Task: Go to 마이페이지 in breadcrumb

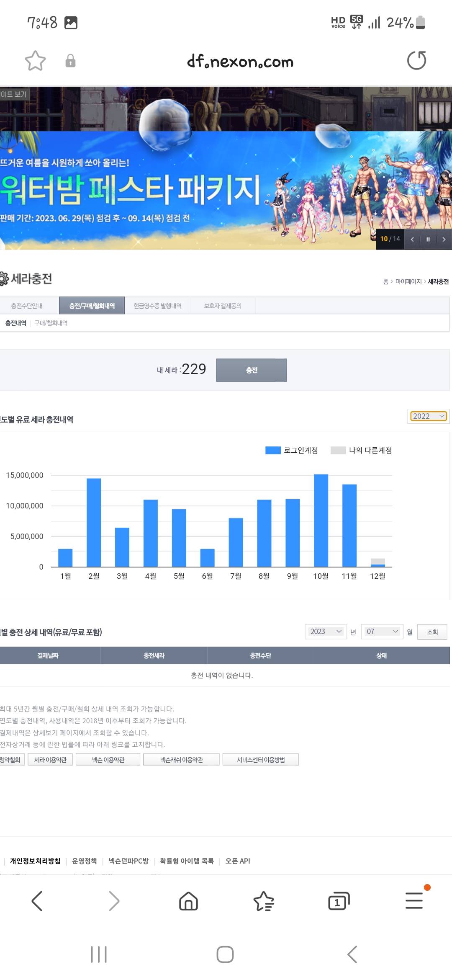Action: (x=408, y=281)
